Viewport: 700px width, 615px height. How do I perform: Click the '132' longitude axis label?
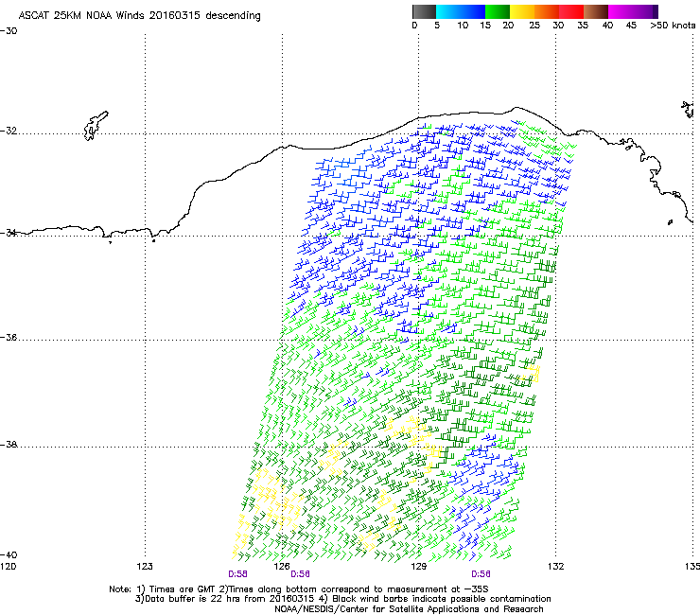555,567
